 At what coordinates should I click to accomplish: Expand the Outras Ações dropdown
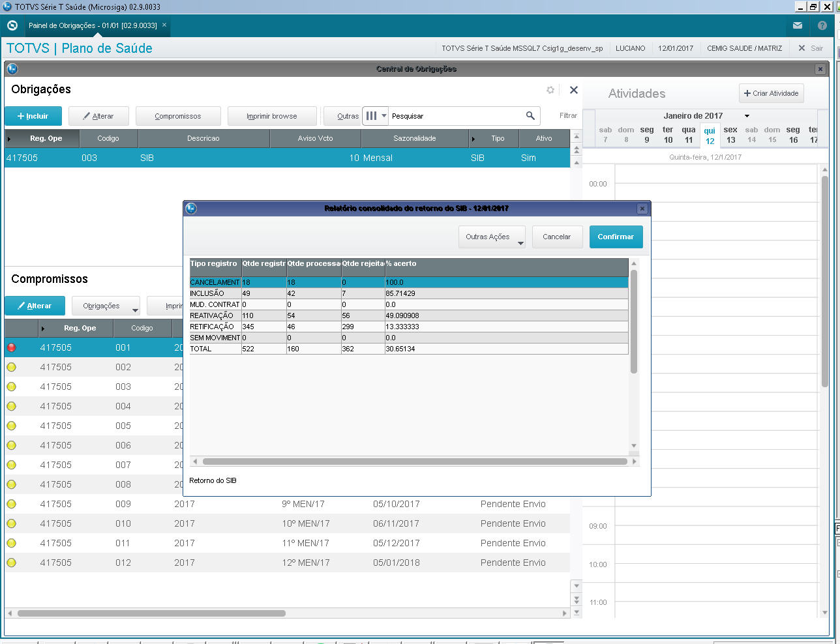pos(492,237)
